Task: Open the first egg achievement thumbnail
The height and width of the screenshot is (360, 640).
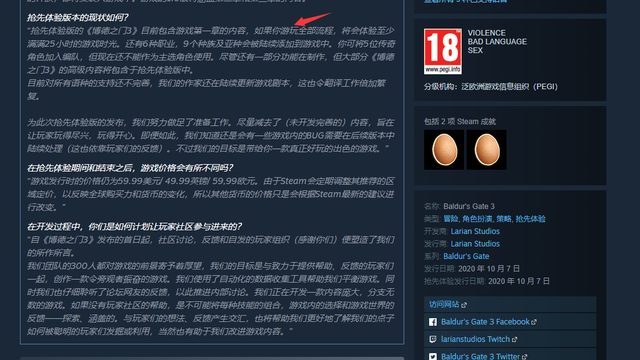Action: click(x=444, y=150)
